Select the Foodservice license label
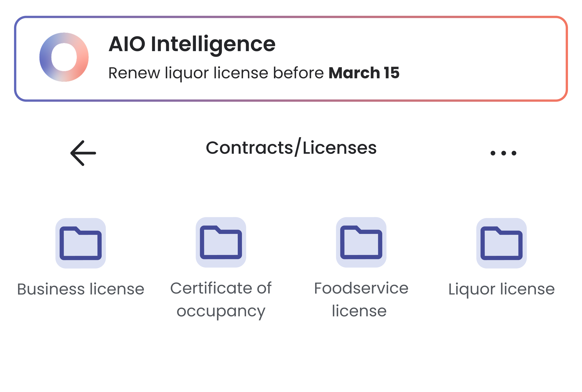The height and width of the screenshot is (392, 582). pos(361,299)
